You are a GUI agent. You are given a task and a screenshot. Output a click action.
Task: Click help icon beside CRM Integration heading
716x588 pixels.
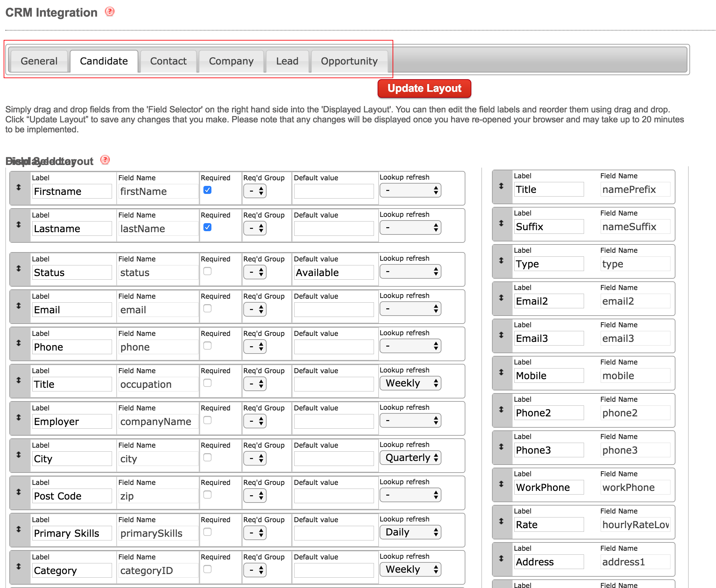point(109,12)
